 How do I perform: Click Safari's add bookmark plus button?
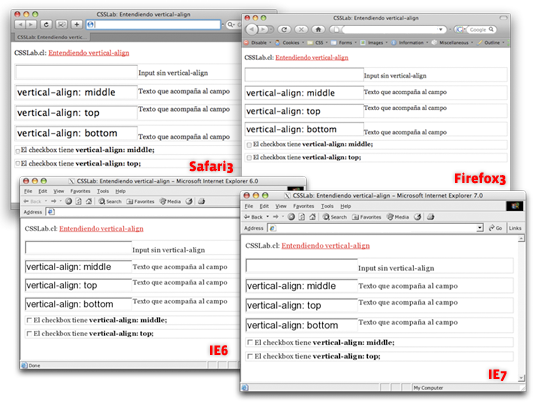[77, 25]
